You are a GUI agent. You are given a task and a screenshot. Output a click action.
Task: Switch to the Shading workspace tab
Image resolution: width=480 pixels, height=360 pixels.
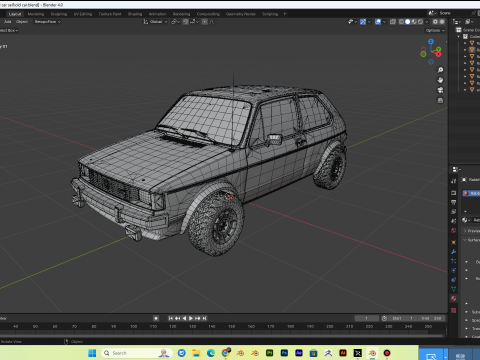pyautogui.click(x=135, y=14)
